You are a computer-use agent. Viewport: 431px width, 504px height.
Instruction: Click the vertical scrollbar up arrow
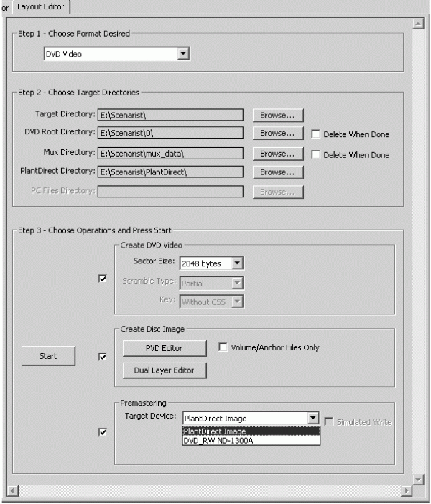coord(418,24)
